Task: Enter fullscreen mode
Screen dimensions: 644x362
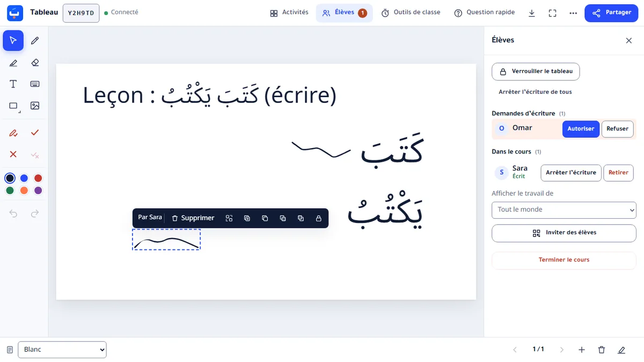Action: tap(552, 13)
